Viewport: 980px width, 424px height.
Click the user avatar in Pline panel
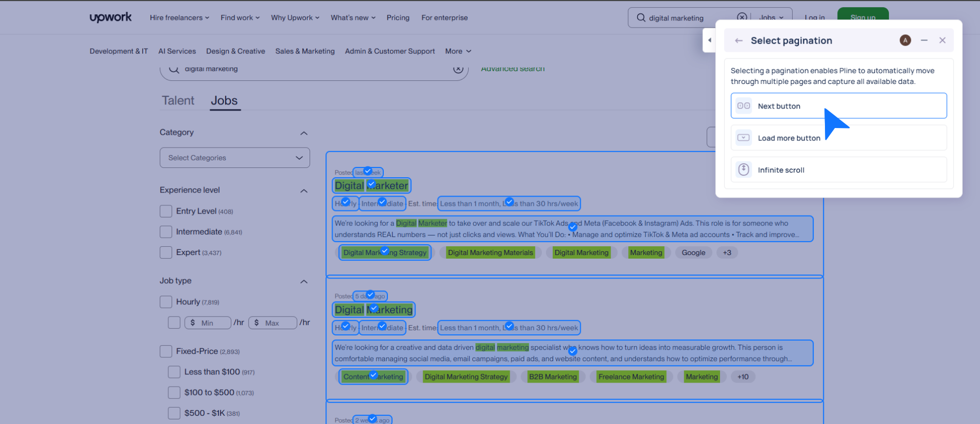tap(905, 40)
